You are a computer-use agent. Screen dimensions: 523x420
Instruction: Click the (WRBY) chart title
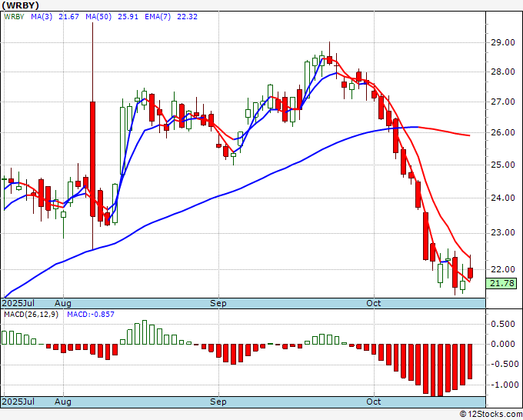tap(20, 5)
